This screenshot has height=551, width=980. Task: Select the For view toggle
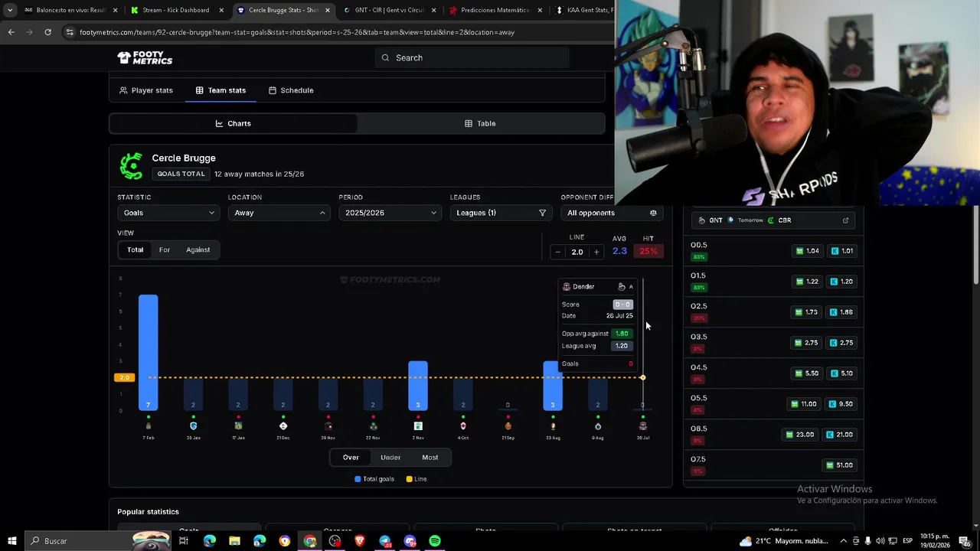point(165,249)
